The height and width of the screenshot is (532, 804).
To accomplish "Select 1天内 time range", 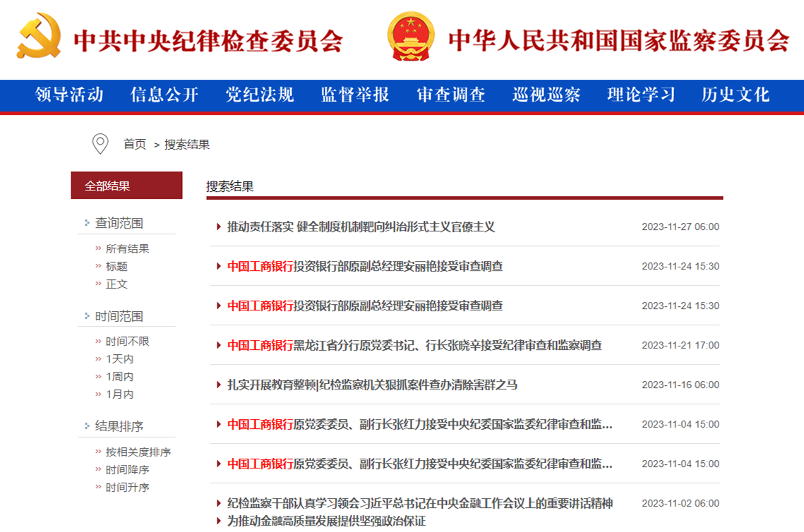I will click(x=119, y=358).
